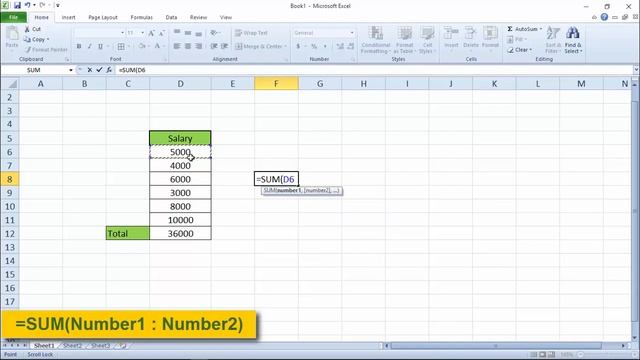
Task: Switch to the Review tab
Action: [198, 18]
